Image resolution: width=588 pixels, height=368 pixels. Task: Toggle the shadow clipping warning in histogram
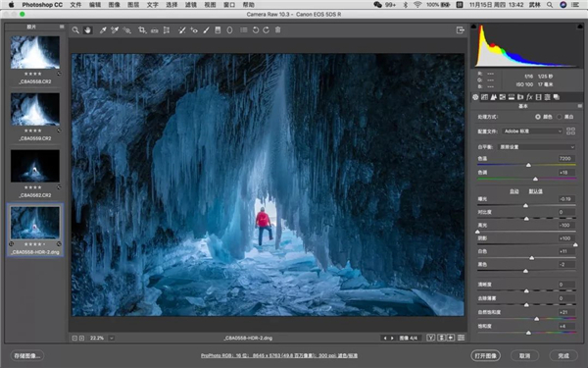coord(473,26)
